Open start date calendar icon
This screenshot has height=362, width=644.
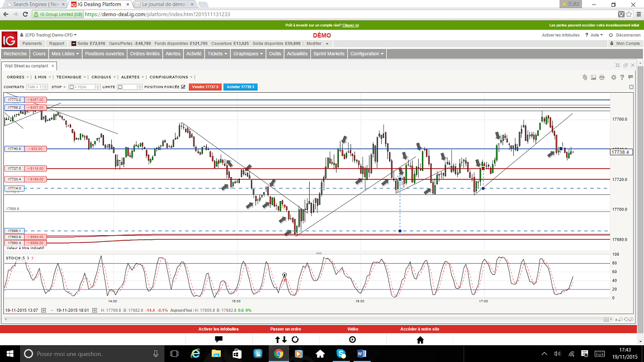pos(44,310)
